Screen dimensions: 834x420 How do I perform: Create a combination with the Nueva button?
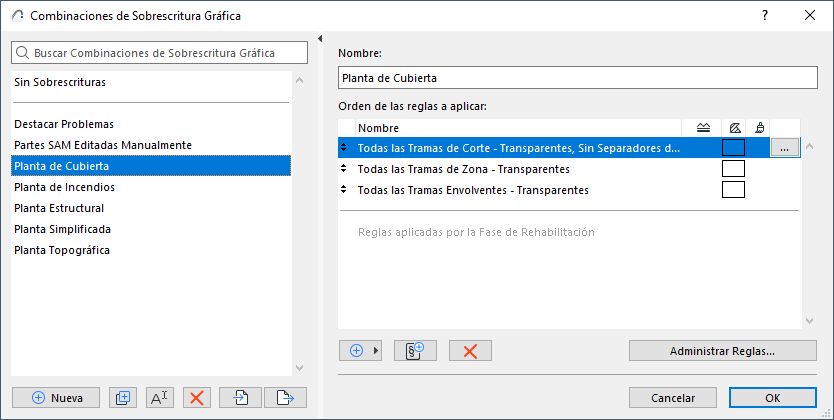[56, 397]
